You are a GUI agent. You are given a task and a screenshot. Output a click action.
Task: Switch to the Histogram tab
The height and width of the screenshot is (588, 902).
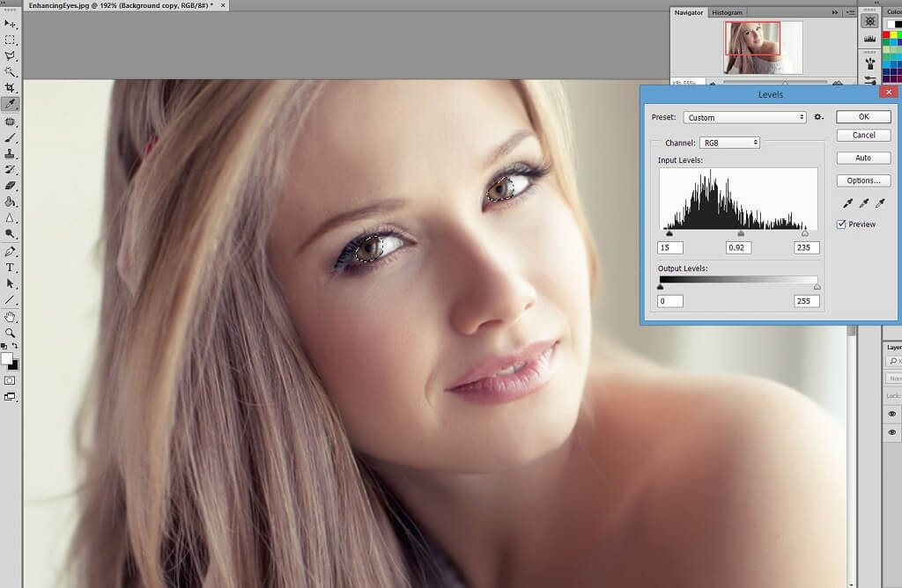click(x=727, y=12)
